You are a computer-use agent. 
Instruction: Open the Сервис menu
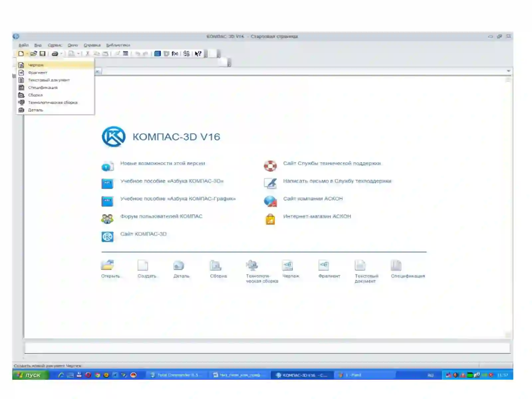tap(55, 45)
